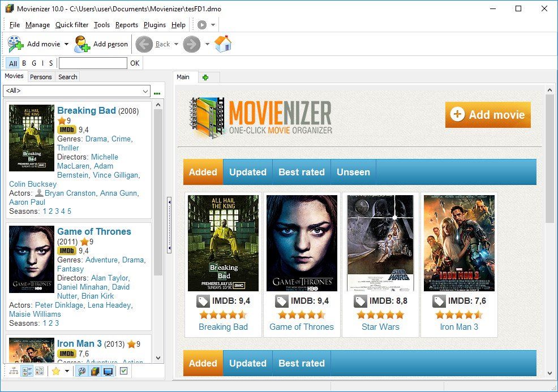This screenshot has width=558, height=392.
Task: Open the Reports menu
Action: pos(127,25)
